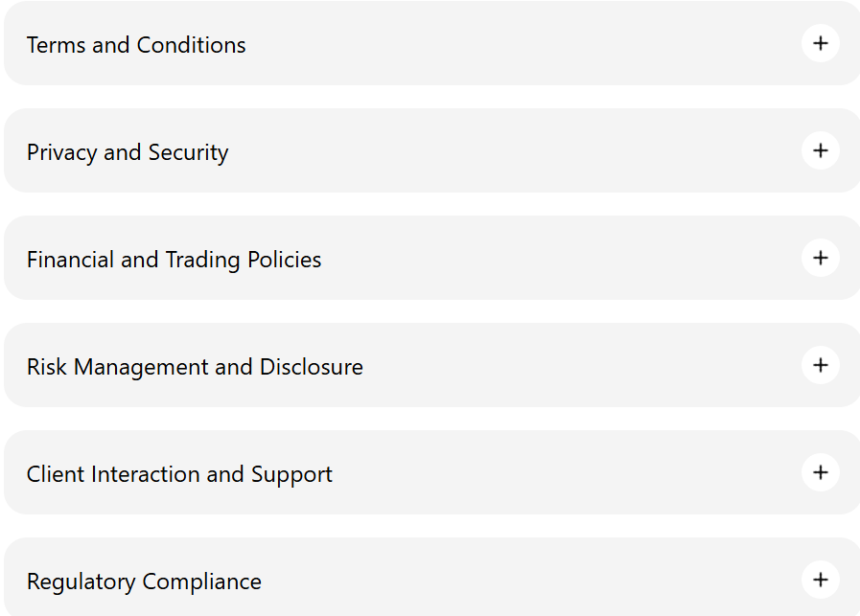Click empty area of Risk Management and Disclosure row

[x=575, y=367]
